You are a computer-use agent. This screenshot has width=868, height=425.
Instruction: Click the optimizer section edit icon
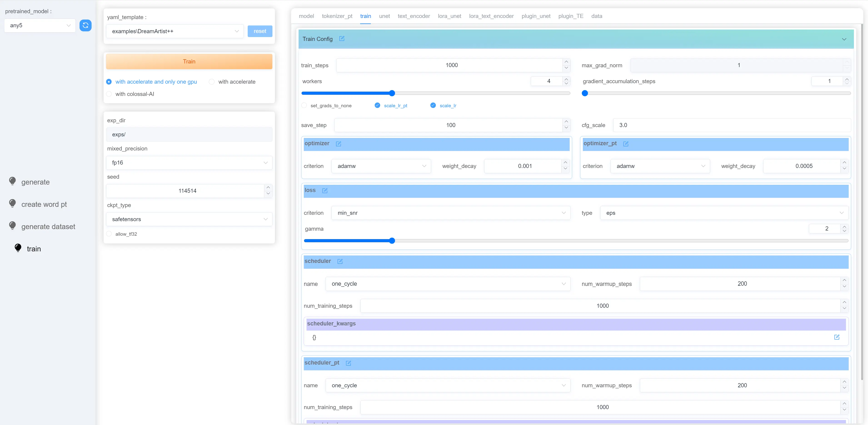pyautogui.click(x=338, y=144)
